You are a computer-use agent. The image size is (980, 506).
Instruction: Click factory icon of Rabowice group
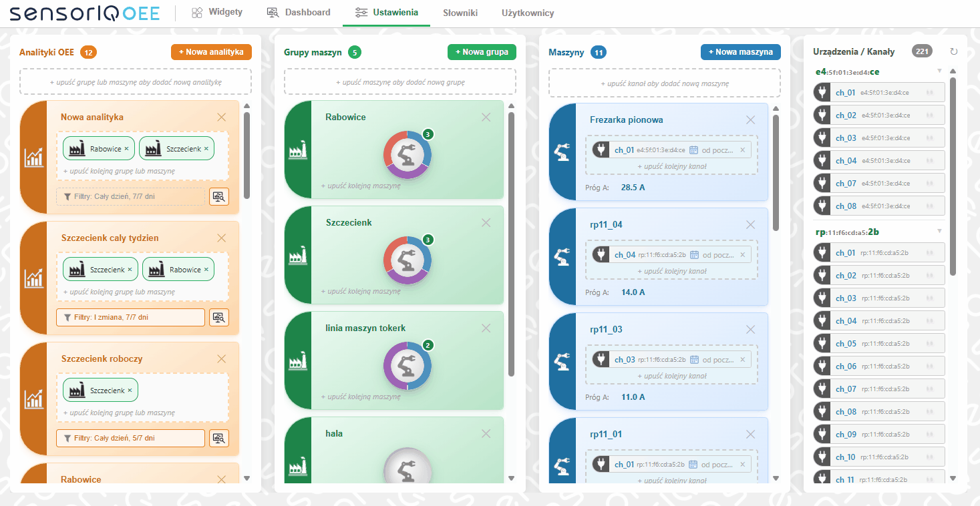pyautogui.click(x=297, y=150)
